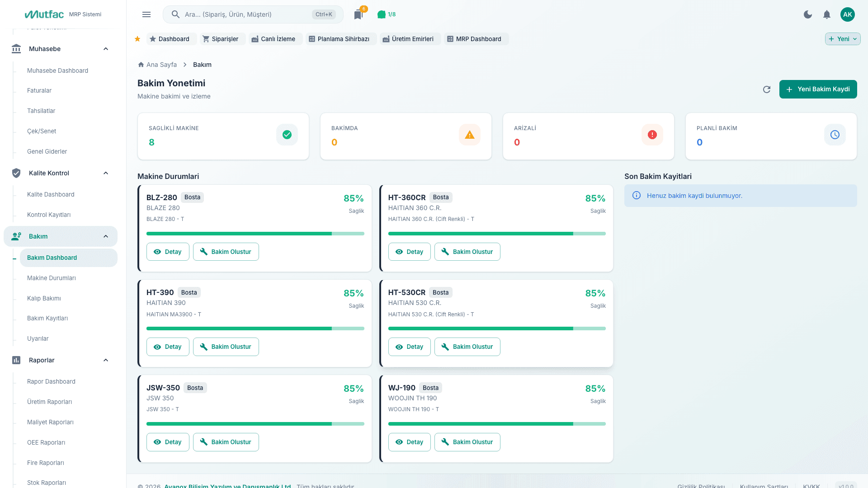868x488 pixels.
Task: View Detay for JSW-350 machine
Action: pyautogui.click(x=168, y=442)
